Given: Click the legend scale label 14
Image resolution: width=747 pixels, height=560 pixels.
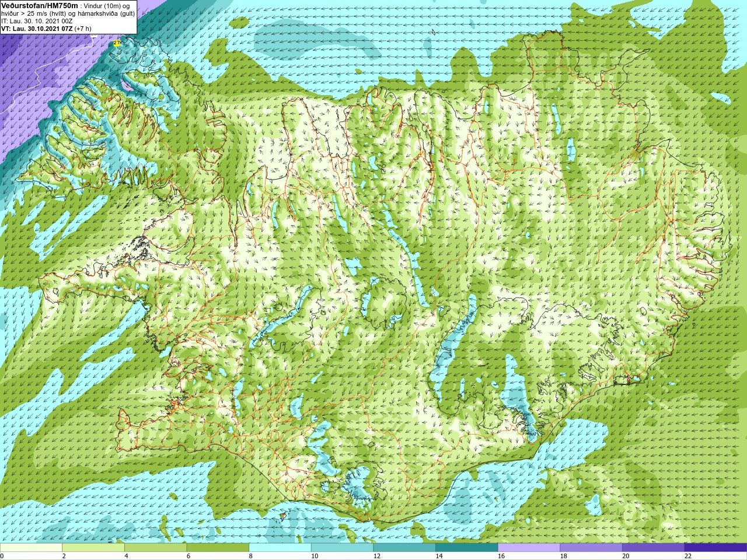Looking at the screenshot, I should click(x=439, y=556).
